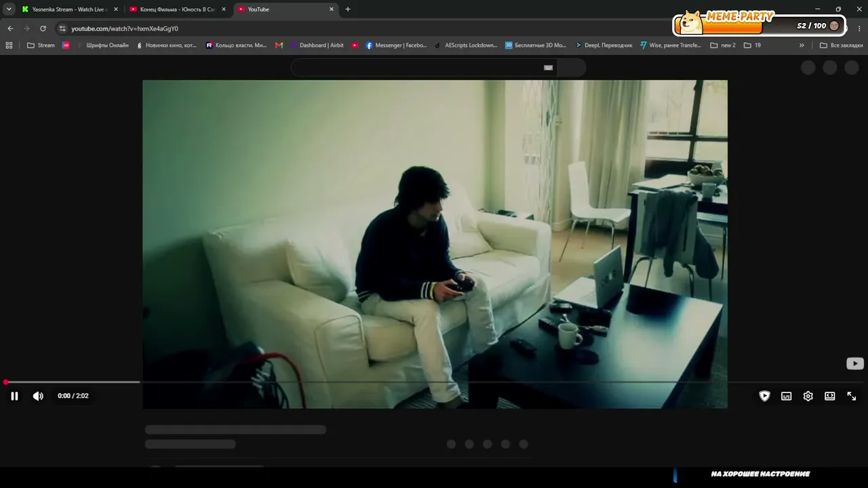Screen dimensions: 868x488
Task: Switch to the Конец Фильма tab
Action: pyautogui.click(x=178, y=9)
